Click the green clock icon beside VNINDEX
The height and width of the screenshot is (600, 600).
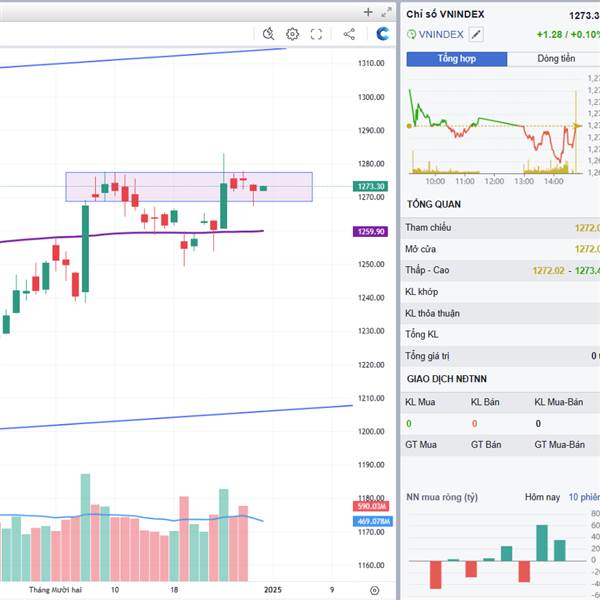point(411,34)
